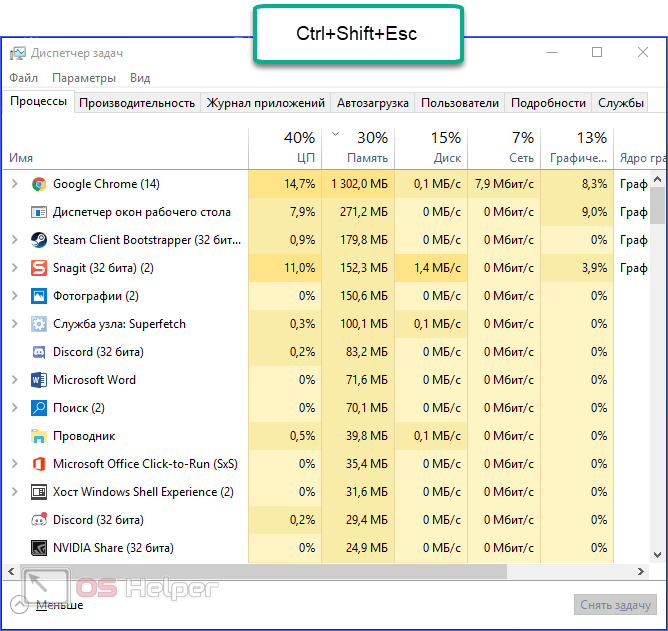Open the Параметры menu
Viewport: 668px width, 631px height.
pos(84,78)
